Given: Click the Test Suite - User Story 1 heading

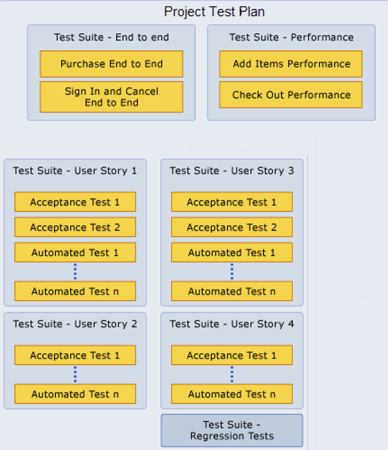Looking at the screenshot, I should click(x=75, y=171).
